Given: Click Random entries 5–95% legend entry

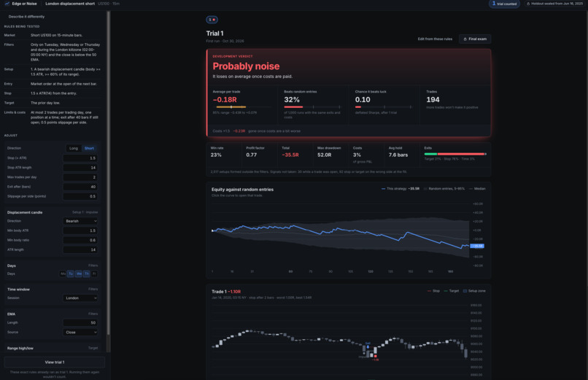Looking at the screenshot, I should [x=444, y=189].
